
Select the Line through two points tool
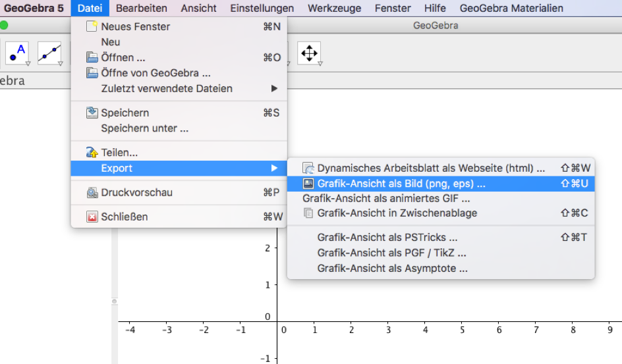tap(49, 53)
